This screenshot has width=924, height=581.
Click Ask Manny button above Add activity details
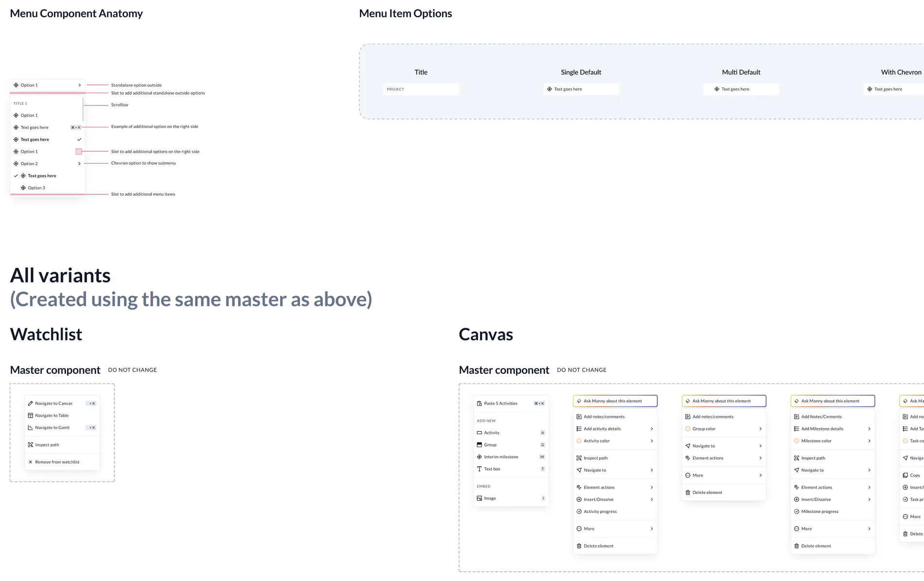click(615, 401)
